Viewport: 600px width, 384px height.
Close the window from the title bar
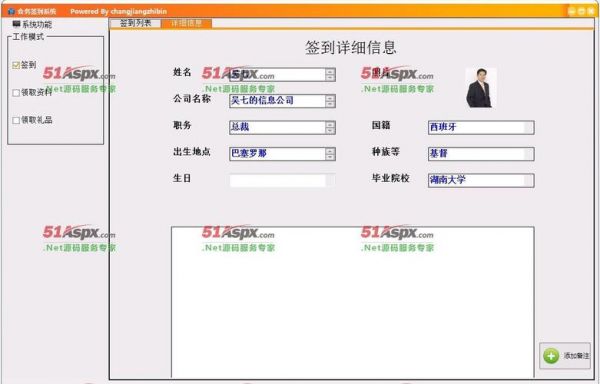[590, 11]
